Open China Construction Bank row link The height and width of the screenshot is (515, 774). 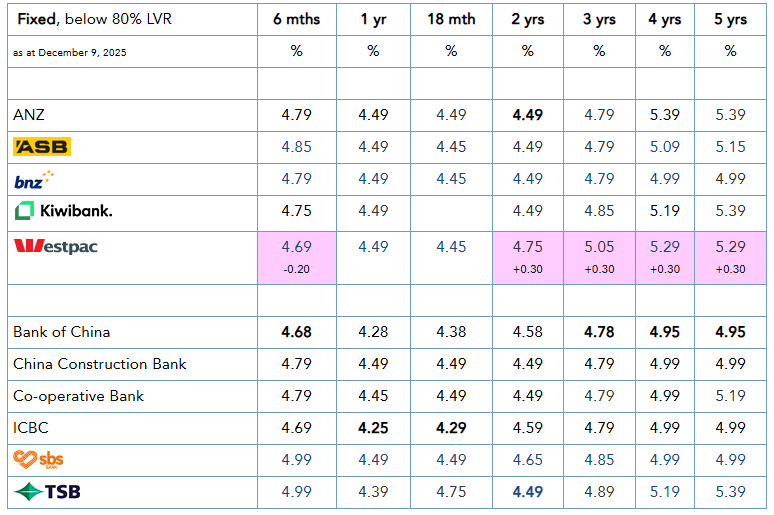pos(100,364)
